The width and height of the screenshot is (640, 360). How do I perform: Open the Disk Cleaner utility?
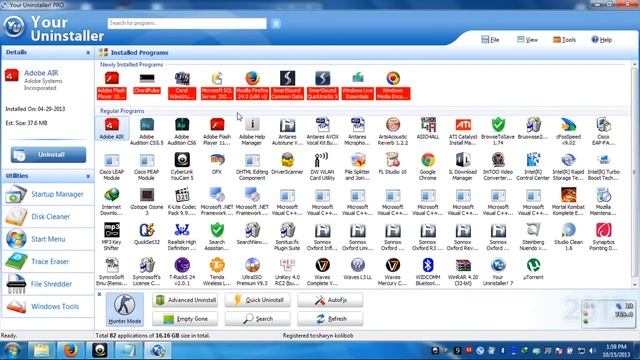coord(48,217)
